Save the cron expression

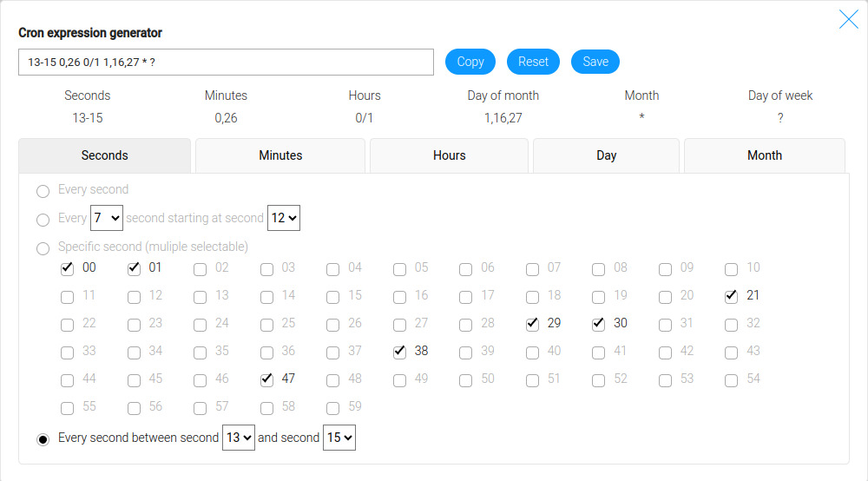[x=595, y=62]
